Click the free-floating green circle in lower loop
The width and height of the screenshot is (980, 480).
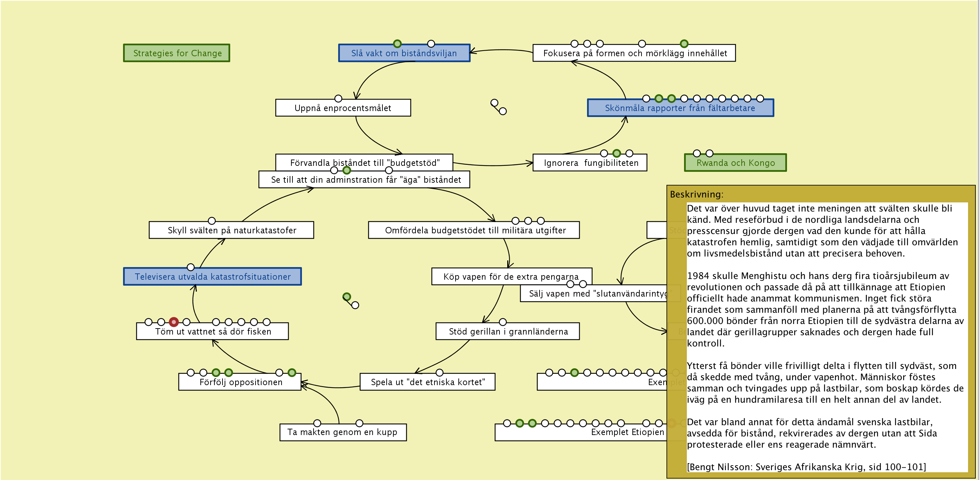(x=346, y=296)
